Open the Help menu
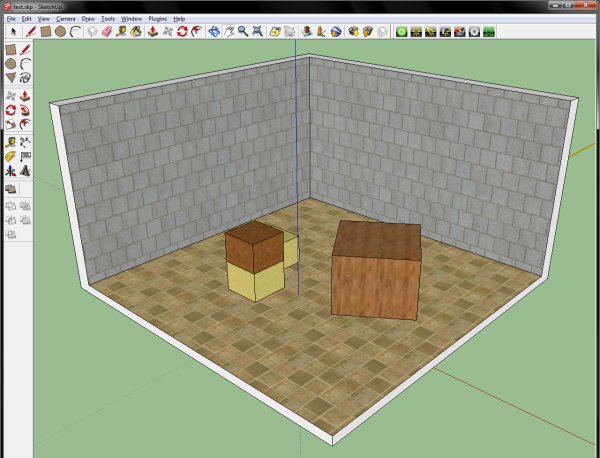The height and width of the screenshot is (458, 600). click(179, 19)
